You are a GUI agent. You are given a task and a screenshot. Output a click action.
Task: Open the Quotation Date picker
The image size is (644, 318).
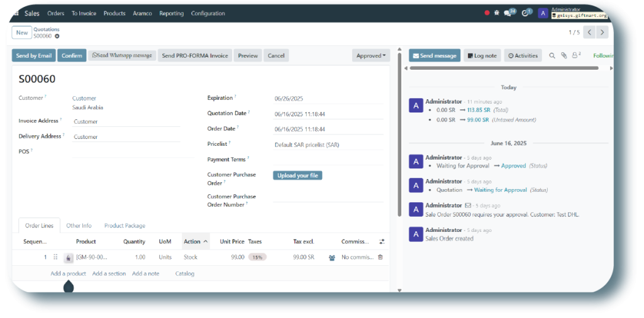(x=328, y=114)
